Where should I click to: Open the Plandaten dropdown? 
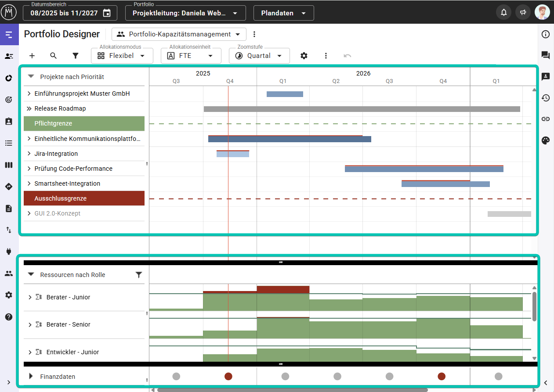tap(283, 13)
